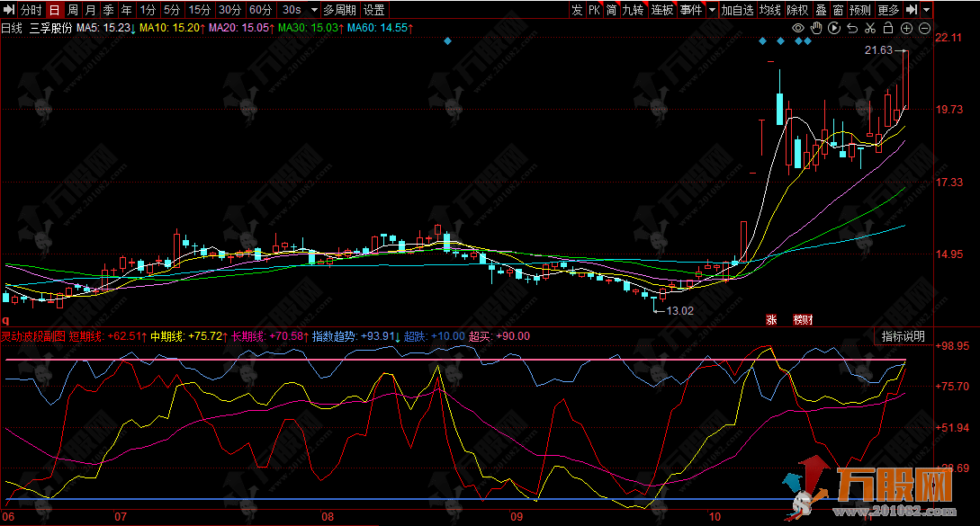Click the undo arrow icon
The height and width of the screenshot is (526, 980).
tap(852, 29)
